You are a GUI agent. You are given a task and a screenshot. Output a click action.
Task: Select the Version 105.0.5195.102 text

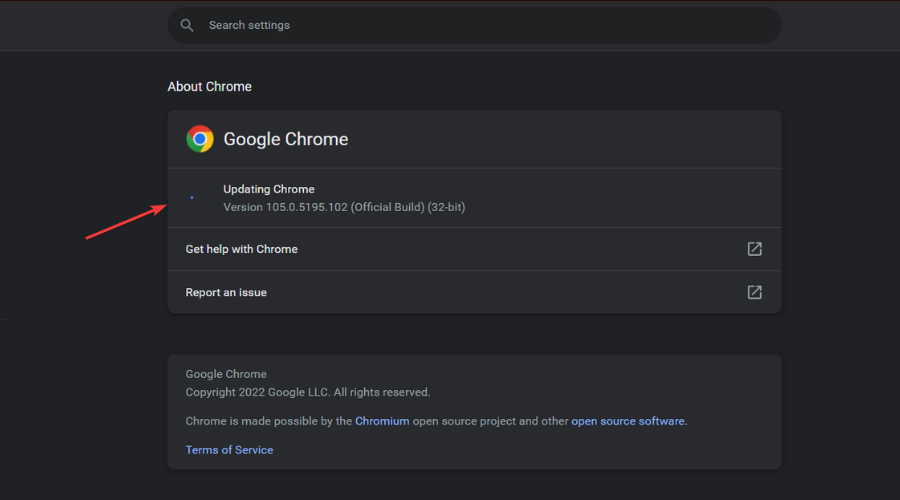[x=344, y=207]
